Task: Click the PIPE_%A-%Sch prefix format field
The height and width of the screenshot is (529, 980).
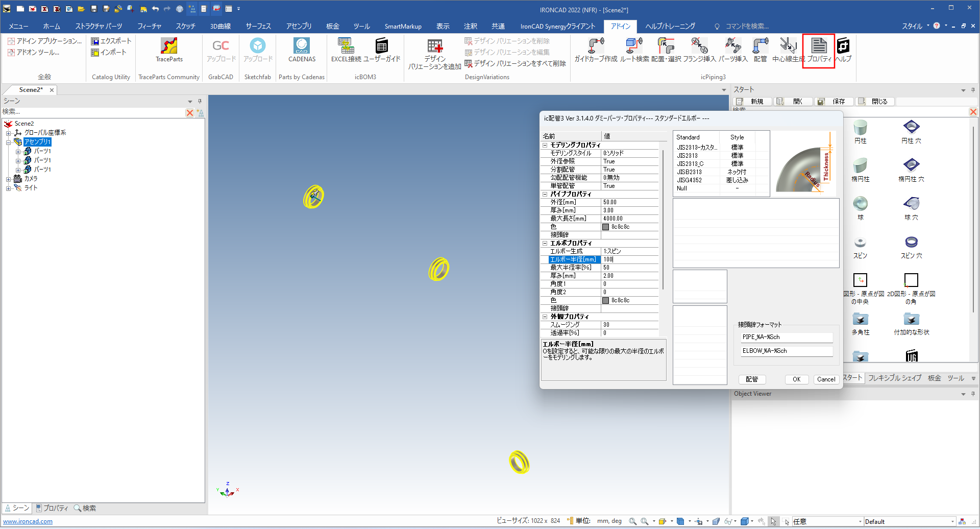Action: [786, 337]
